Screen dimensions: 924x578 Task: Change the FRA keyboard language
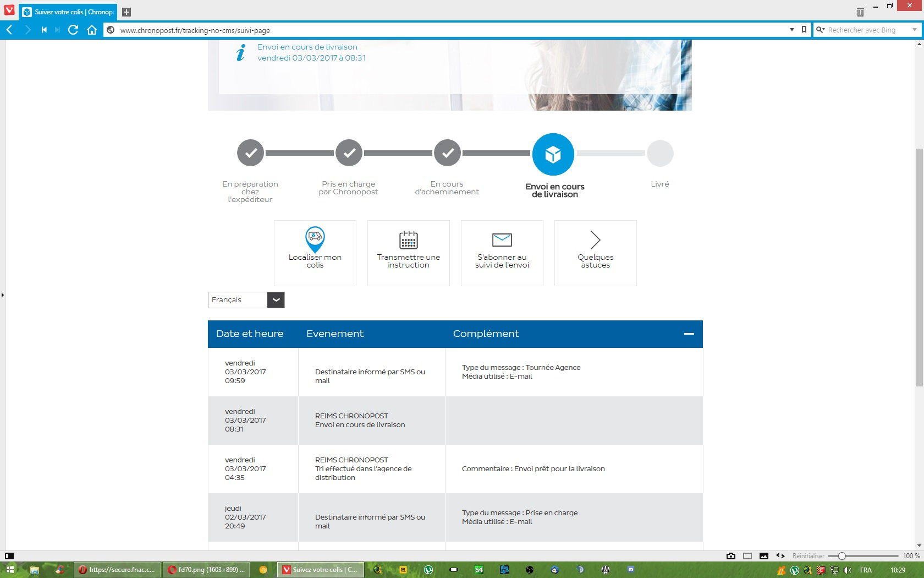(x=866, y=570)
